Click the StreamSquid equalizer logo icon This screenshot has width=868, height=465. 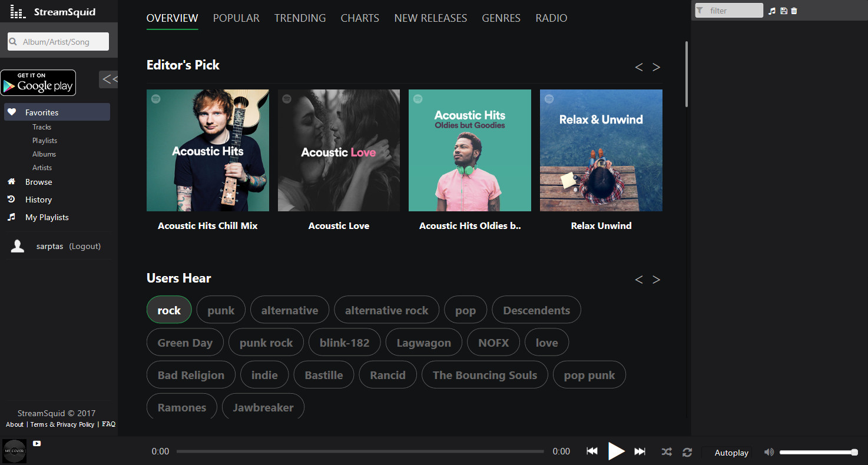pos(18,12)
